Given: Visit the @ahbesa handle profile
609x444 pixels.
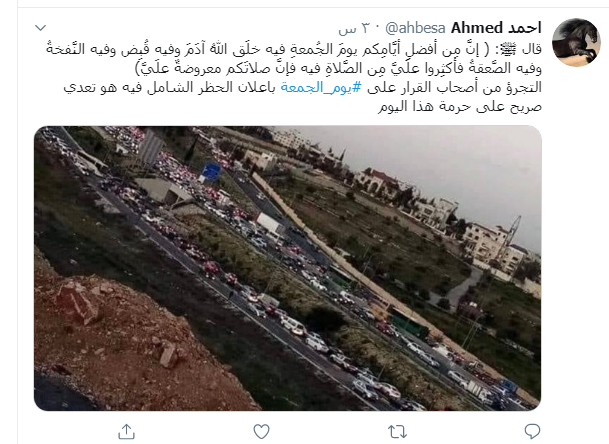Looking at the screenshot, I should pyautogui.click(x=416, y=28).
